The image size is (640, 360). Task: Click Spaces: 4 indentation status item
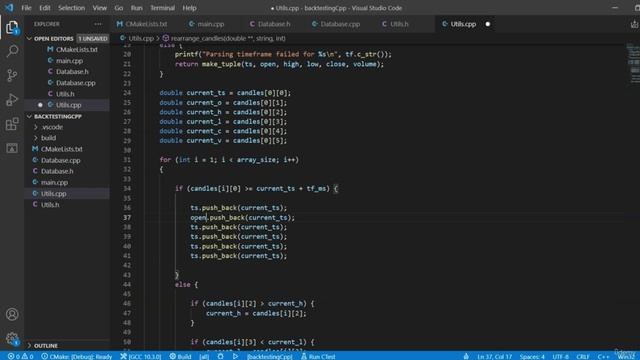[x=532, y=356]
